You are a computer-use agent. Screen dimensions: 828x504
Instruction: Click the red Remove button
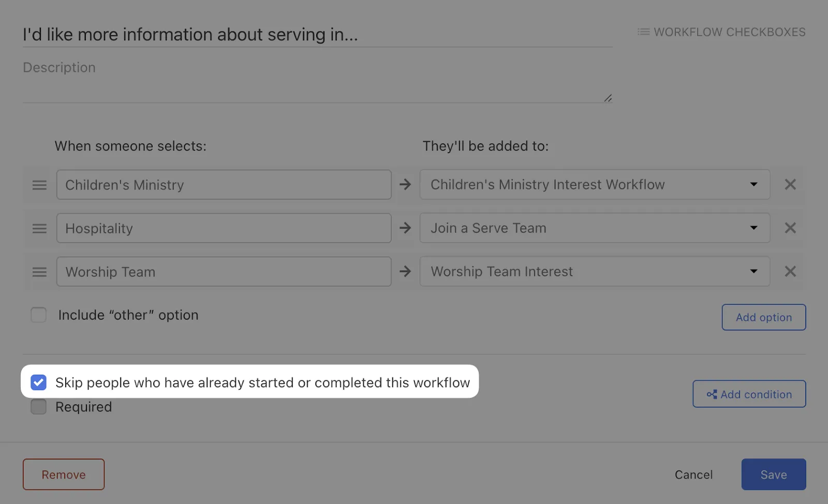point(64,475)
